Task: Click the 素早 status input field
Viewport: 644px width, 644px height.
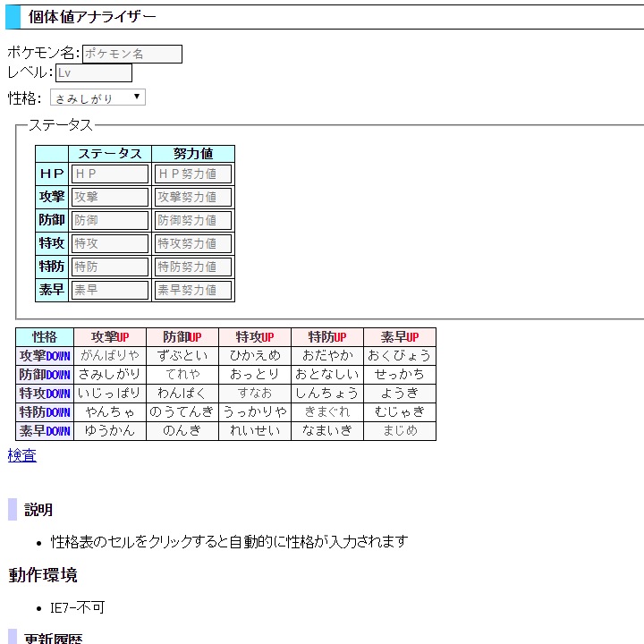Action: (110, 290)
